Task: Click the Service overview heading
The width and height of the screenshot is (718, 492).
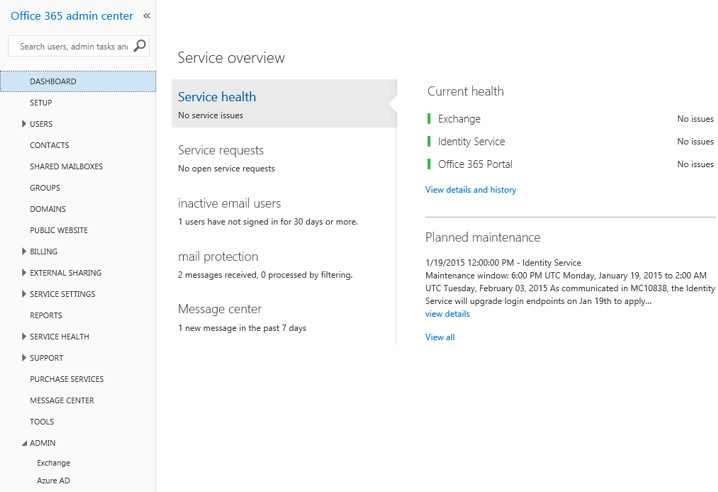Action: coord(231,58)
